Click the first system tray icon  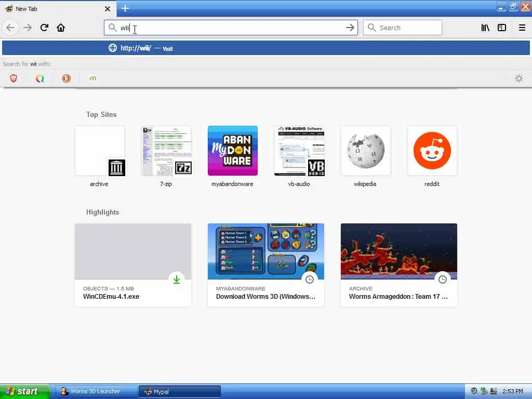[x=474, y=391]
